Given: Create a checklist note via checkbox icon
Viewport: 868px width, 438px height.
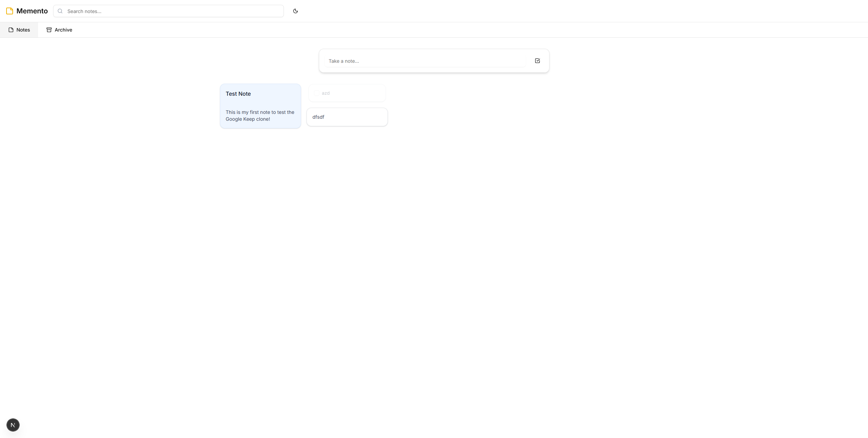Looking at the screenshot, I should 537,61.
